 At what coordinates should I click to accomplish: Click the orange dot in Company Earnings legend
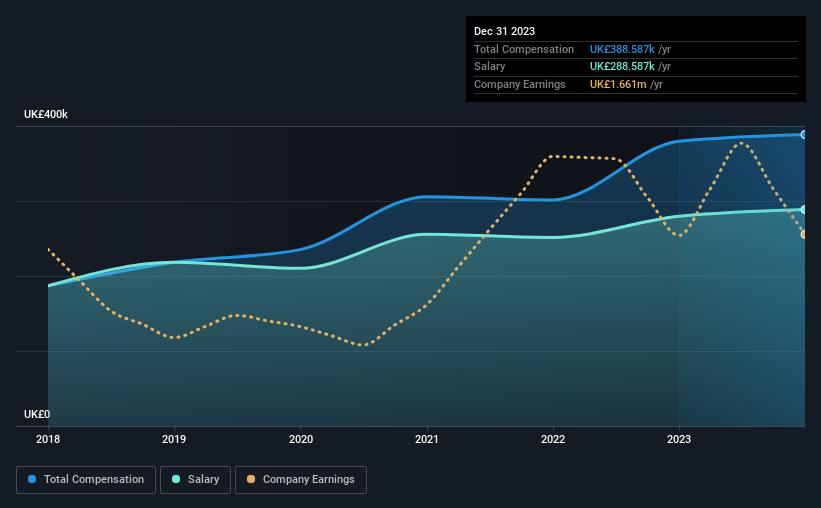(x=251, y=479)
